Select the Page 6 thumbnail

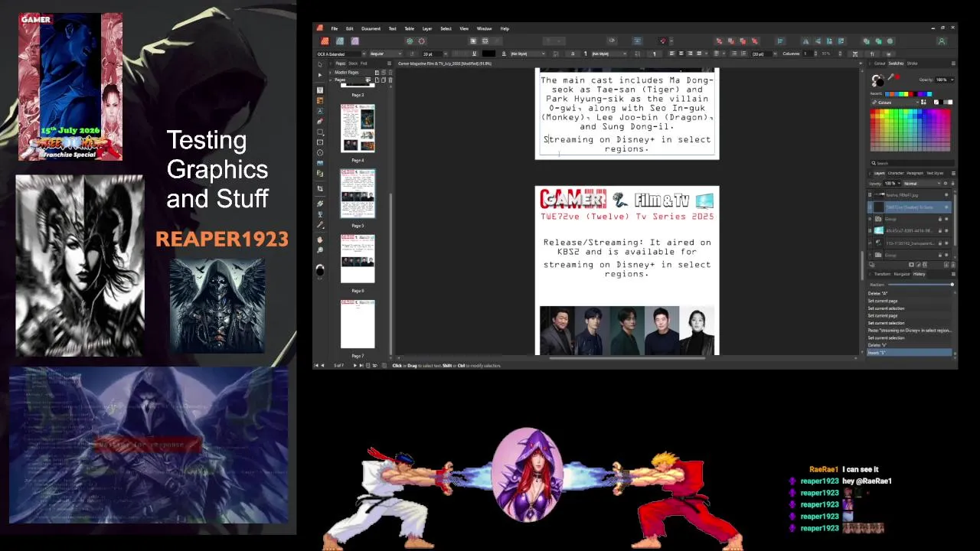coord(358,259)
